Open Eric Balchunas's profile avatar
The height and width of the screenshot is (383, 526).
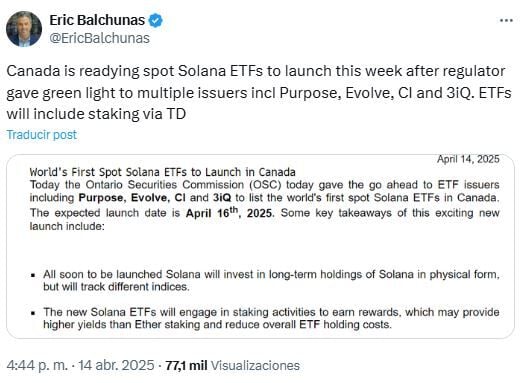24,29
